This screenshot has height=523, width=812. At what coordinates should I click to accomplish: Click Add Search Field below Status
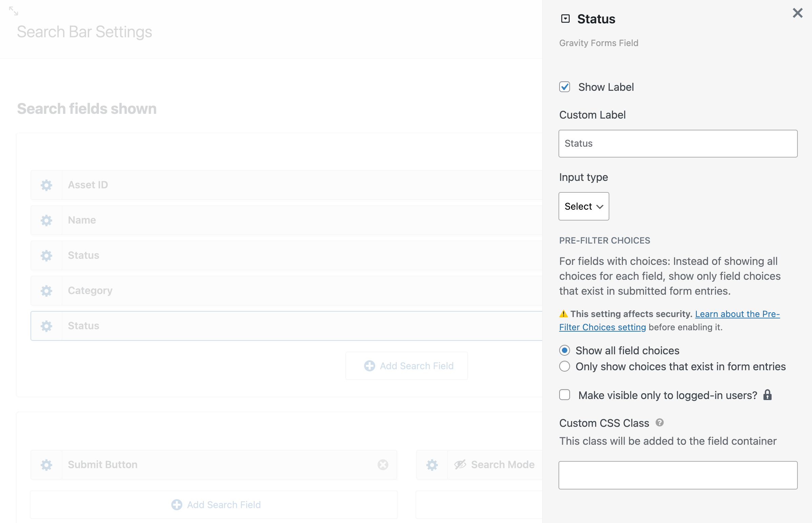pos(407,366)
